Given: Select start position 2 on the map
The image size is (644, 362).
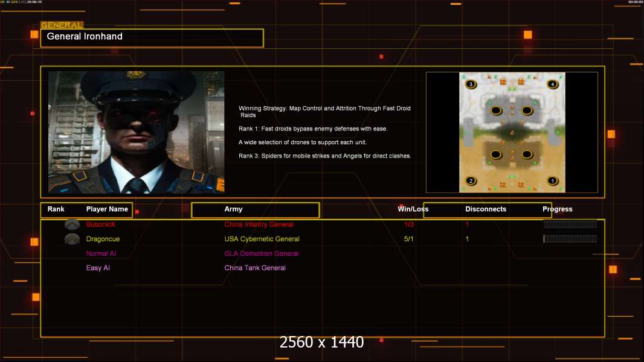Looking at the screenshot, I should tap(471, 180).
